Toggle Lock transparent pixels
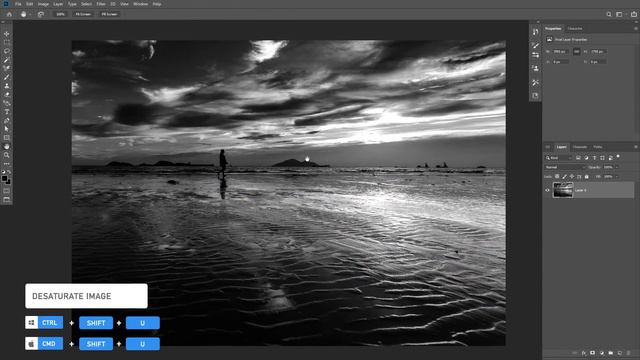The width and height of the screenshot is (640, 360). [557, 176]
